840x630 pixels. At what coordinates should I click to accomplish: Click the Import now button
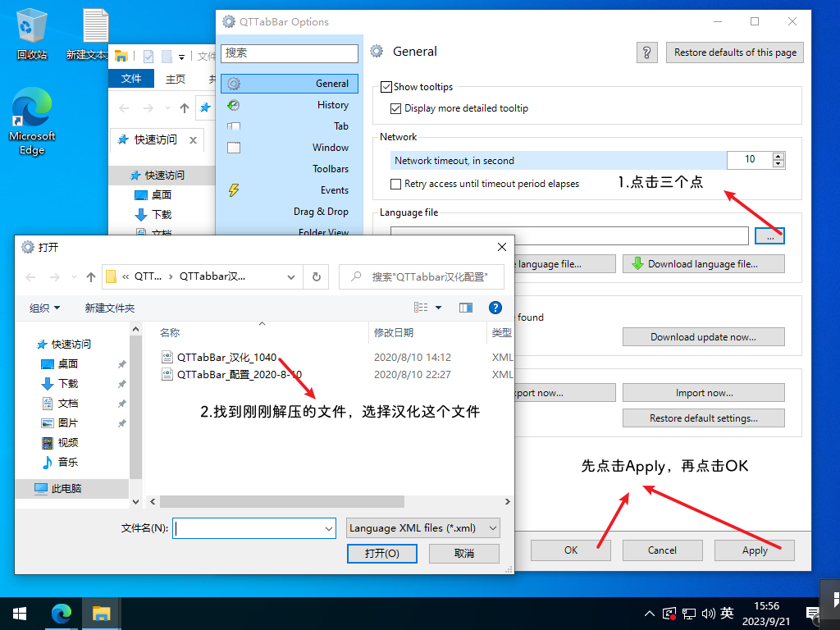703,393
